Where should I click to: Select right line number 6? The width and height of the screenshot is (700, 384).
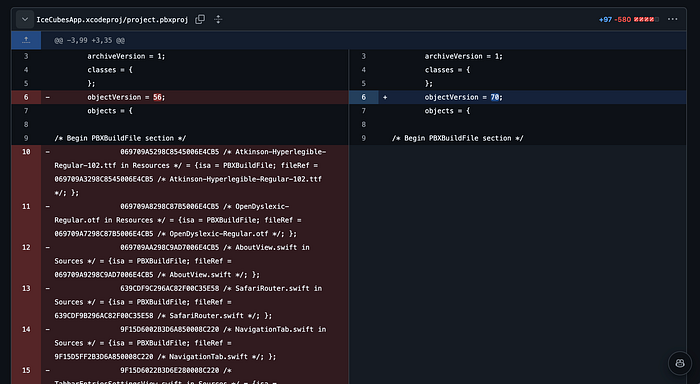tap(363, 97)
